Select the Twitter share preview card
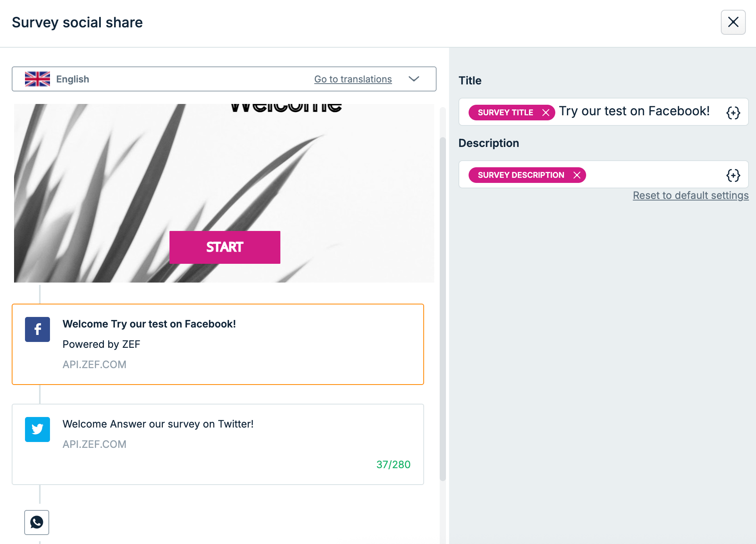 218,444
